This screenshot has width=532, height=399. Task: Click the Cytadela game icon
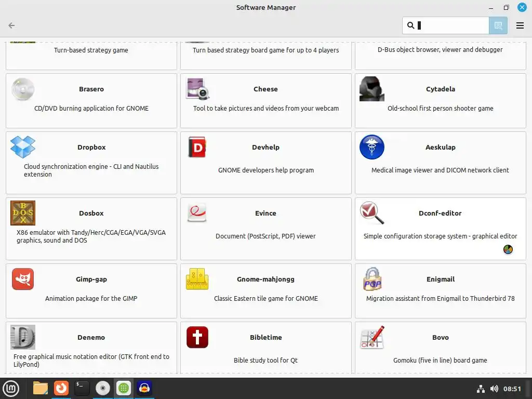(x=372, y=89)
